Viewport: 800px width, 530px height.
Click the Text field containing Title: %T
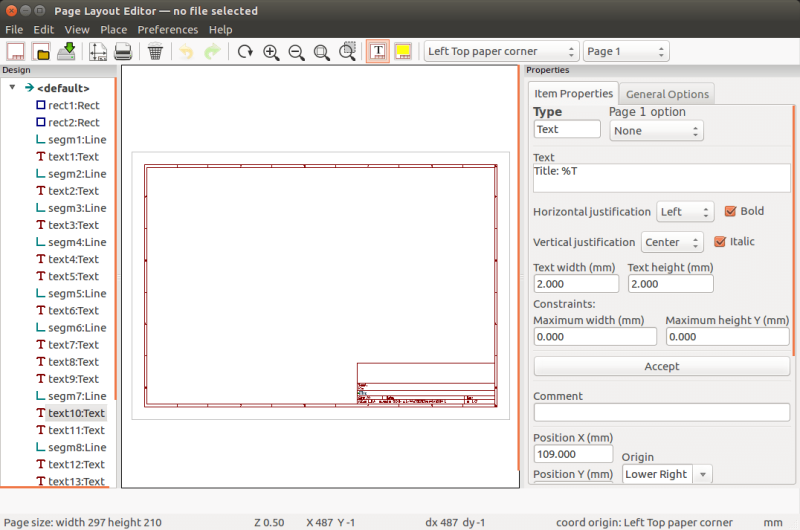662,178
